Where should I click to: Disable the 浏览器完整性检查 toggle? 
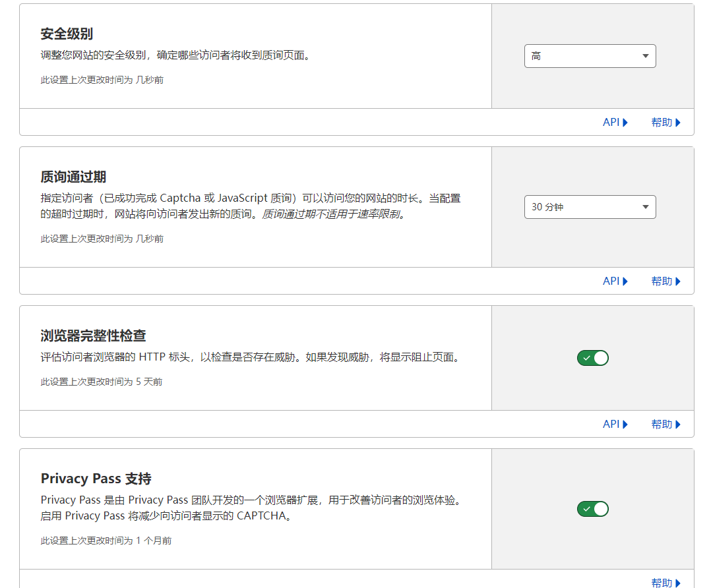[x=592, y=358]
